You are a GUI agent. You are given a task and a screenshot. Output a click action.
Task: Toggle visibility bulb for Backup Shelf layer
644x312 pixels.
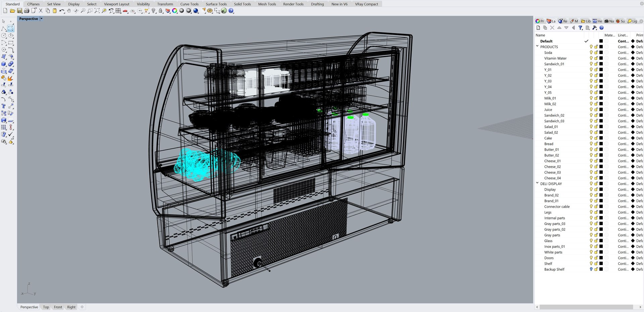coord(591,269)
